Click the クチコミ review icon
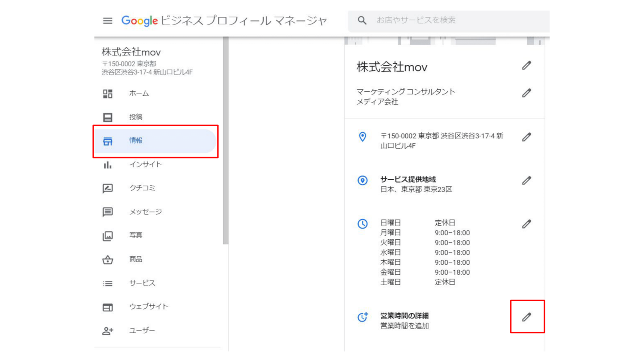 (107, 188)
